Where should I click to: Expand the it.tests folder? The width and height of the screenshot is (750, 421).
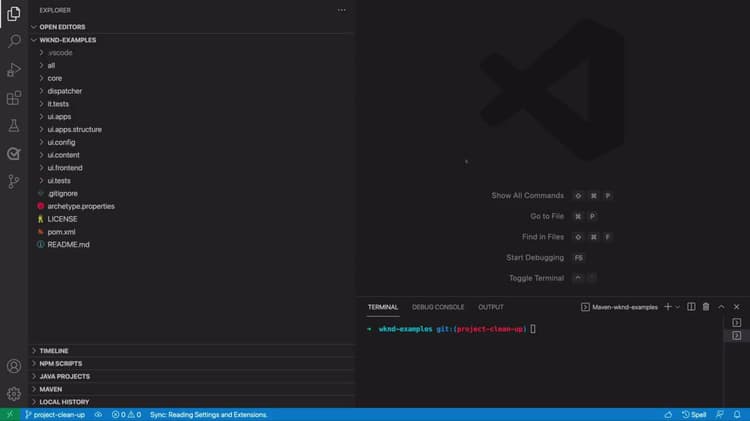coord(191,104)
